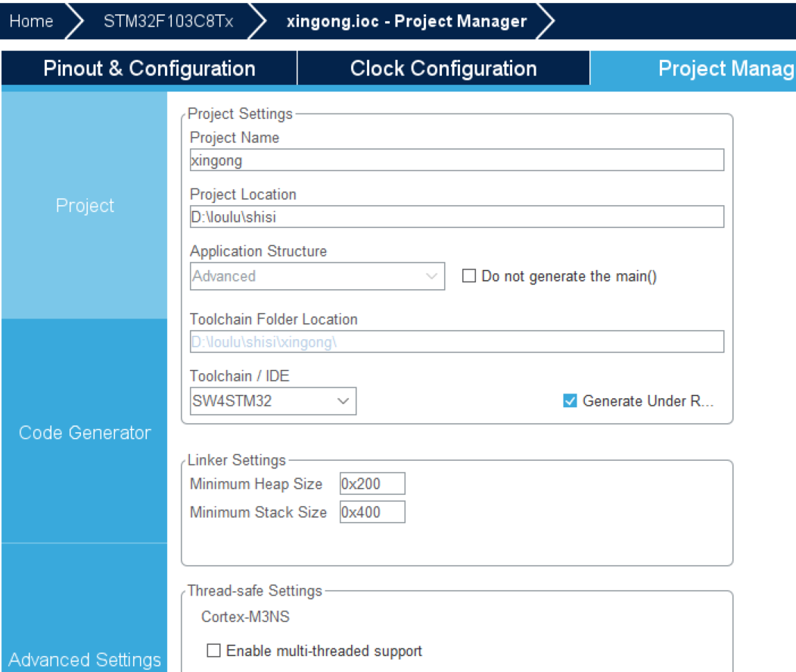This screenshot has height=672, width=796.
Task: Open Toolchain / IDE dropdown SW4STM32
Action: pos(273,401)
